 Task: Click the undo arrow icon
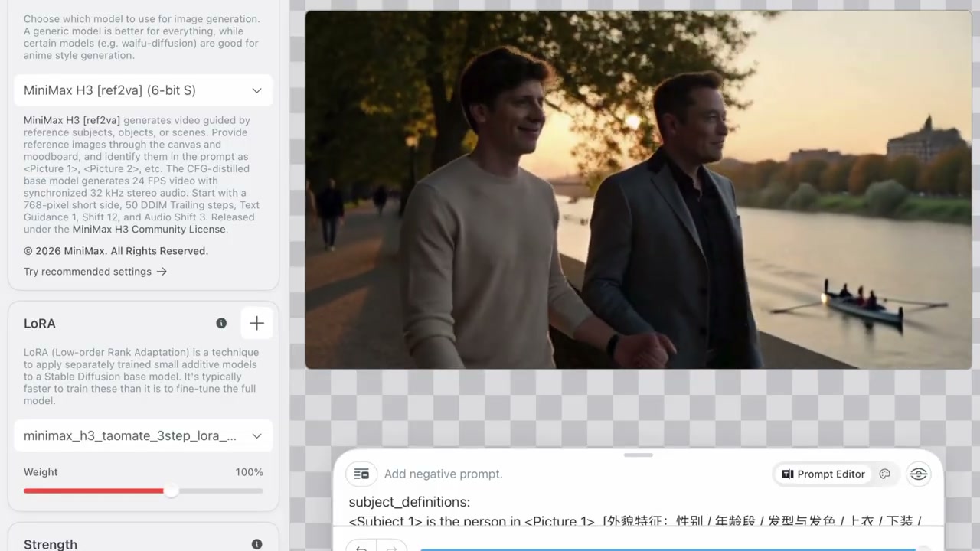click(361, 548)
